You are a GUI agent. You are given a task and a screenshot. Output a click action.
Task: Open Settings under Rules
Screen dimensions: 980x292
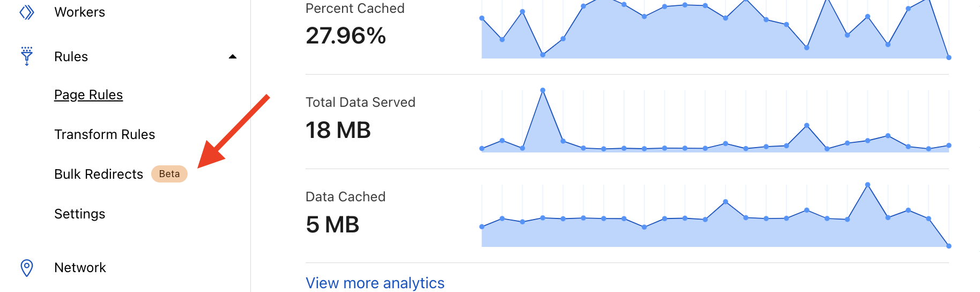pyautogui.click(x=79, y=214)
